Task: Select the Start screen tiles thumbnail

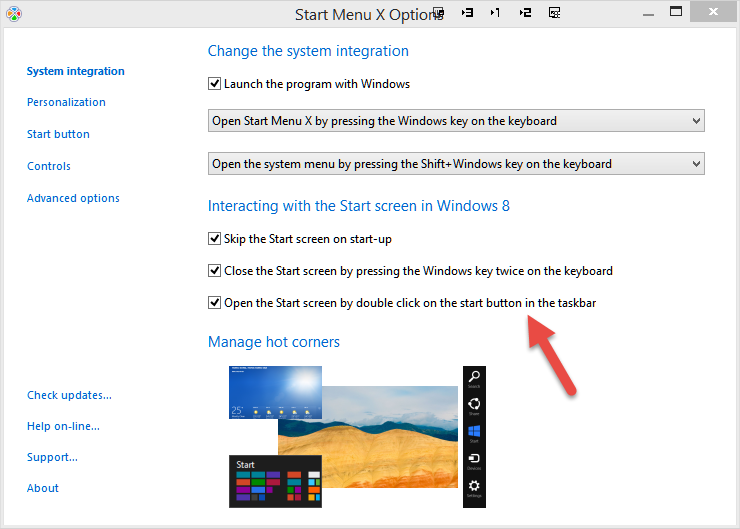Action: 274,481
